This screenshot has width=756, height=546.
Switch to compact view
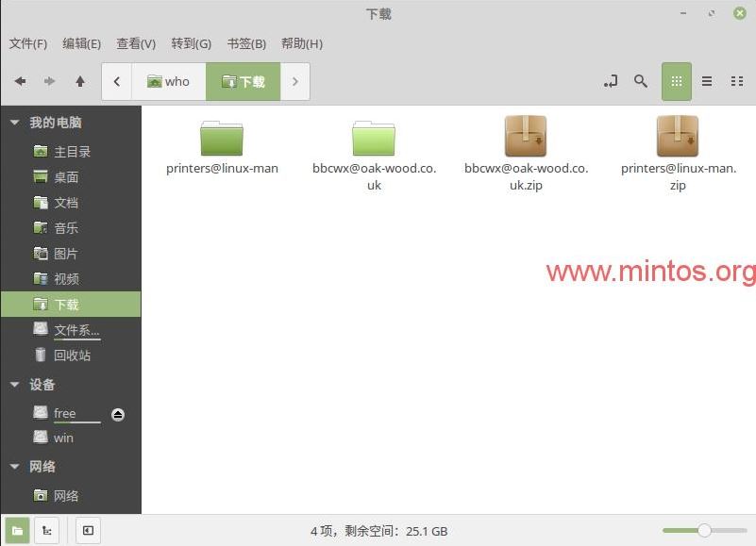pos(736,81)
